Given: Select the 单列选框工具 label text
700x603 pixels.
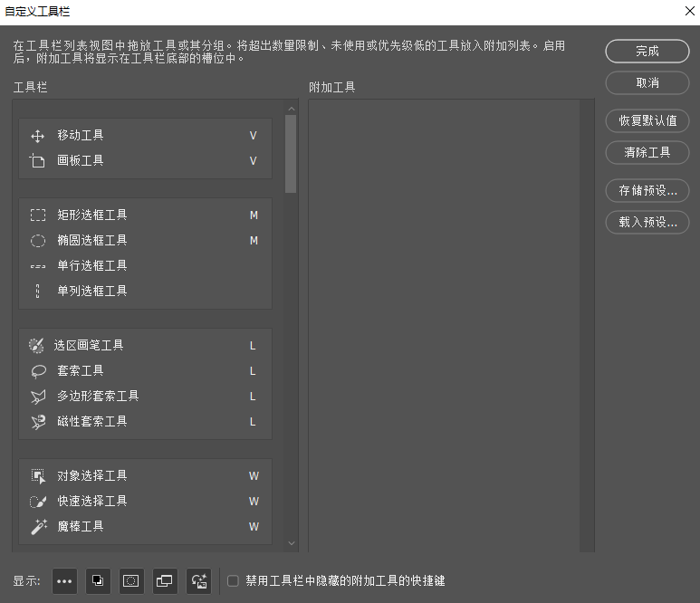Looking at the screenshot, I should coord(92,291).
